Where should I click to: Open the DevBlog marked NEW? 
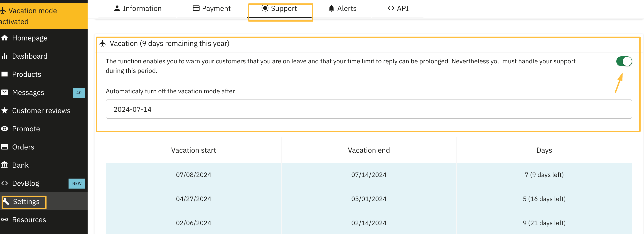tap(25, 183)
